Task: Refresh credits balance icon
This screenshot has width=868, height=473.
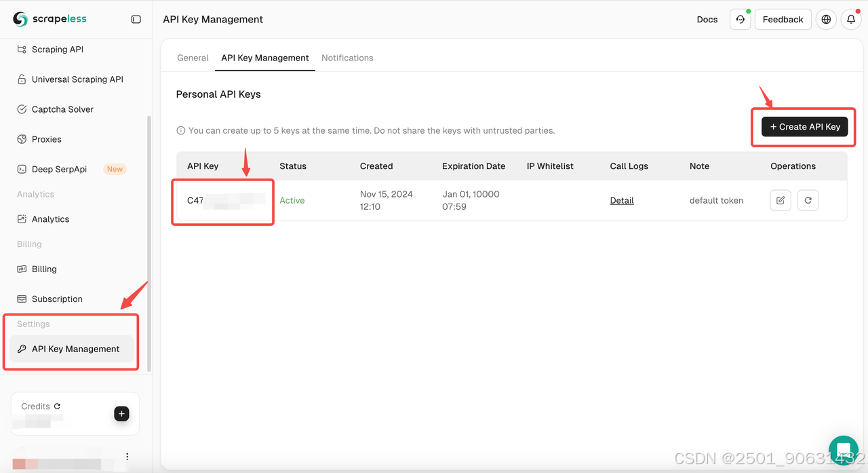Action: 57,406
